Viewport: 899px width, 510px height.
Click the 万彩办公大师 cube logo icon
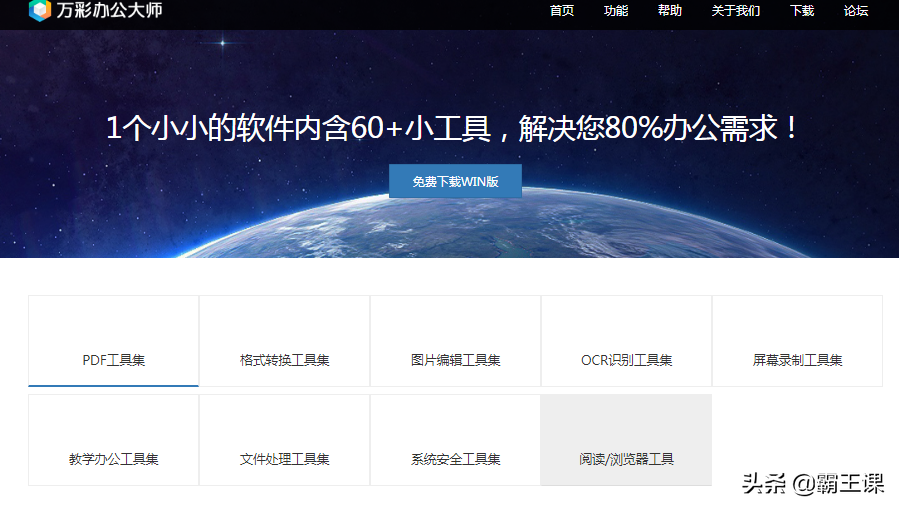pos(40,10)
